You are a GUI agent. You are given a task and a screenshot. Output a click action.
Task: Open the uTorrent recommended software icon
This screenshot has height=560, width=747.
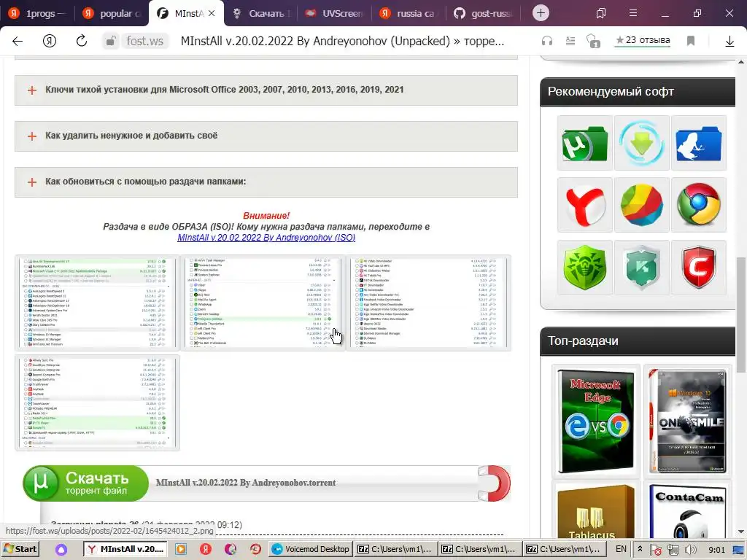coord(584,143)
